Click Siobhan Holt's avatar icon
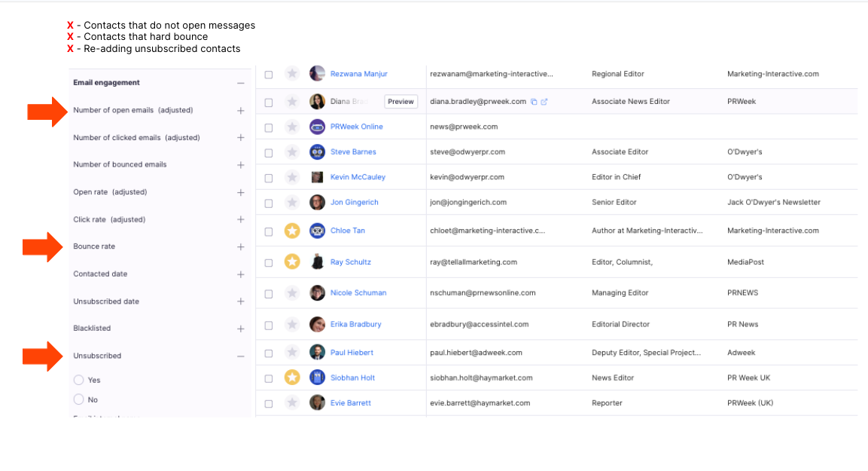This screenshot has width=868, height=471. [x=317, y=378]
